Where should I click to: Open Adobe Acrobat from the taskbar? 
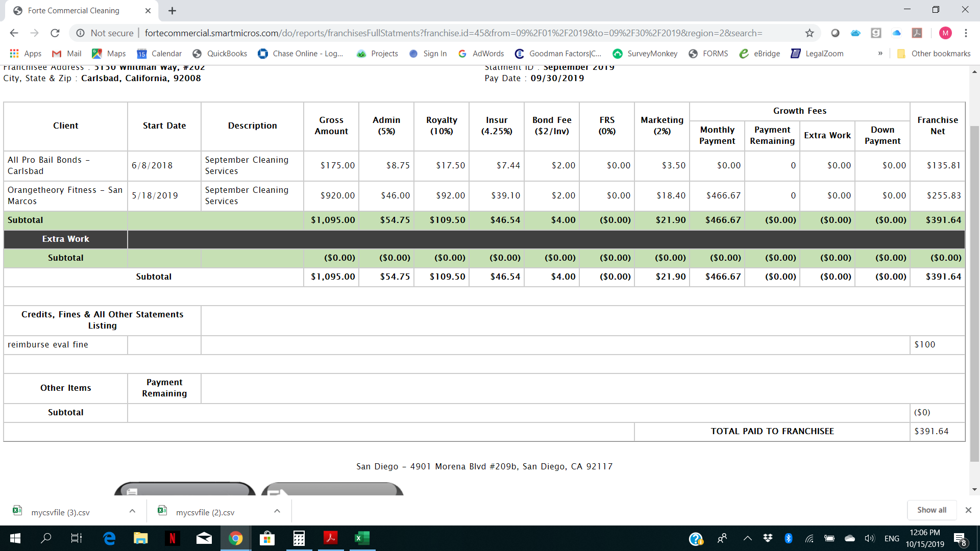[331, 538]
